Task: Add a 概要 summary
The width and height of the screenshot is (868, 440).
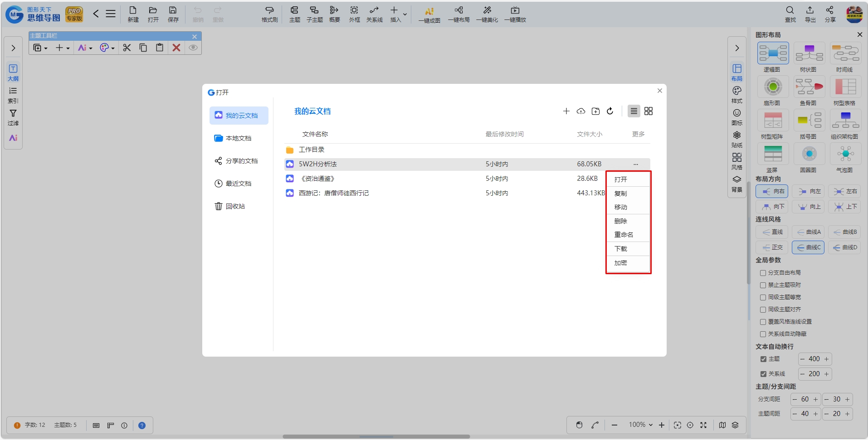Action: pos(334,14)
